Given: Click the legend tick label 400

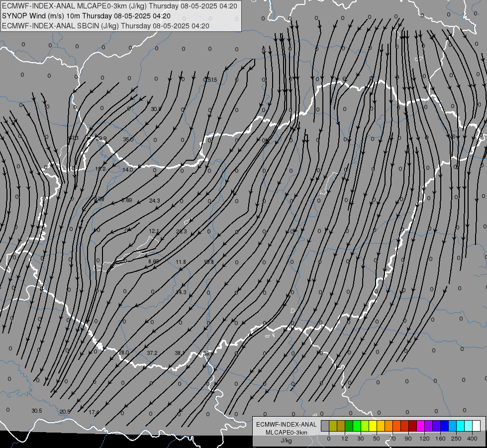Looking at the screenshot, I should [472, 439].
